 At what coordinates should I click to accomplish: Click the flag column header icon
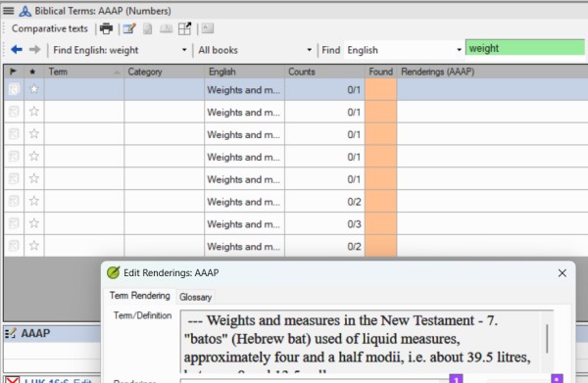click(13, 72)
